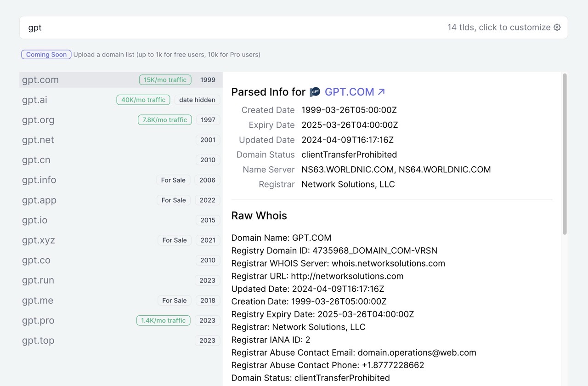Click the Upload a domain list text
Image resolution: width=588 pixels, height=386 pixels.
[x=167, y=55]
